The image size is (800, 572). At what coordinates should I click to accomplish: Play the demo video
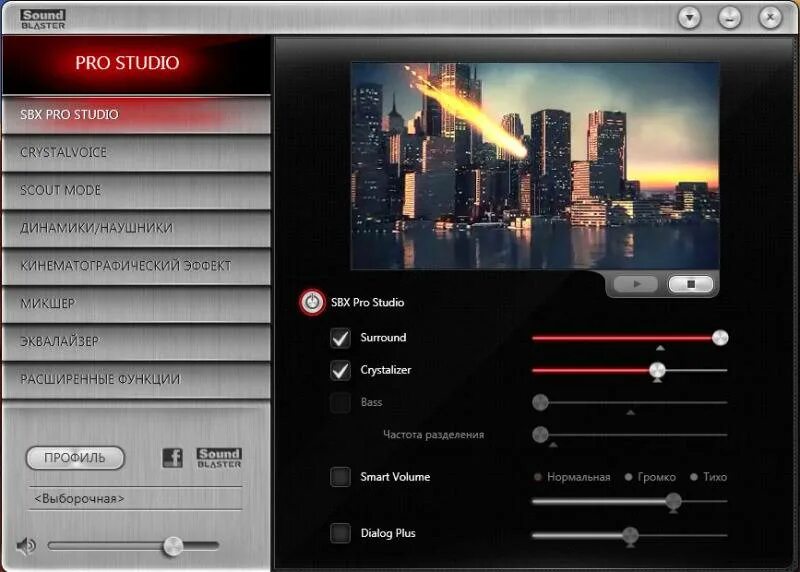pos(635,284)
